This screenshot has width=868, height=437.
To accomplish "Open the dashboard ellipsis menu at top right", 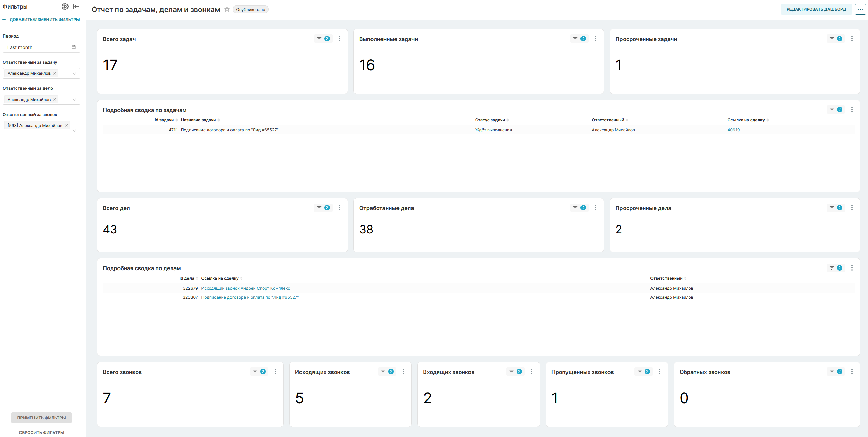I will 860,9.
